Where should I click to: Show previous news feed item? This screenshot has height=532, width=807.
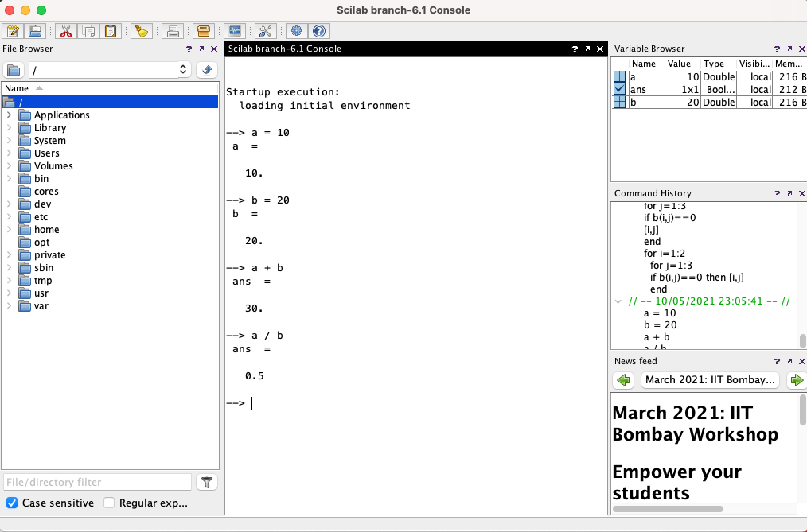pyautogui.click(x=624, y=380)
